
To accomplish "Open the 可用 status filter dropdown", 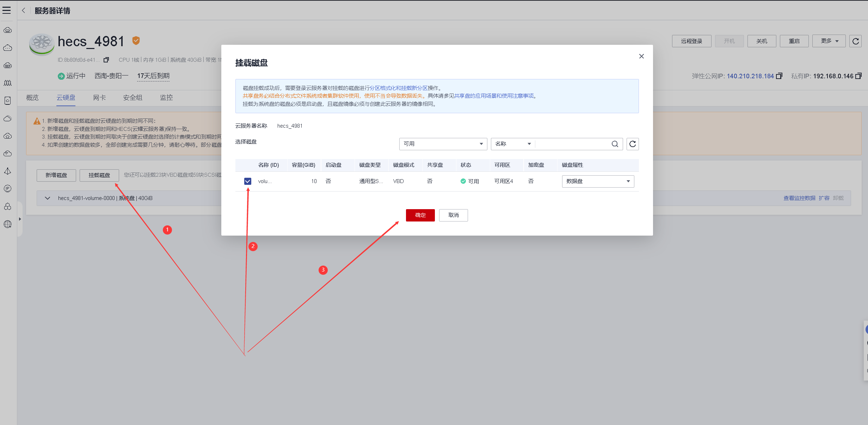I will 443,144.
